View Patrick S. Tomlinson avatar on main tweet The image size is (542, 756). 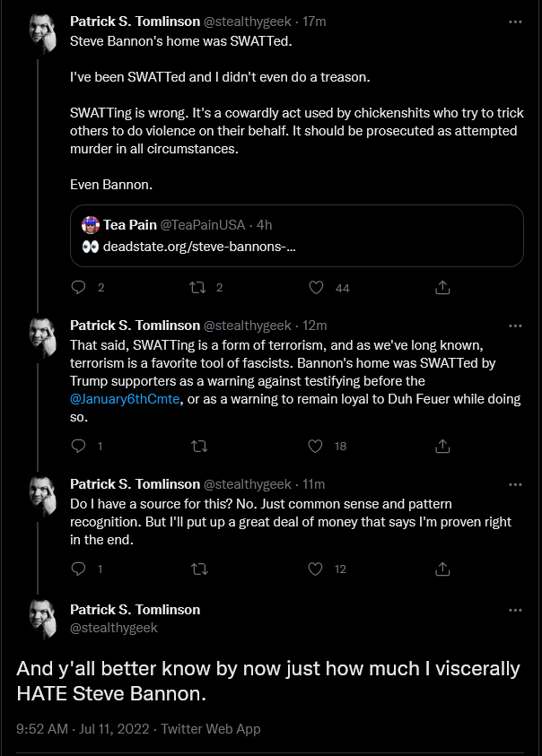coord(43,619)
